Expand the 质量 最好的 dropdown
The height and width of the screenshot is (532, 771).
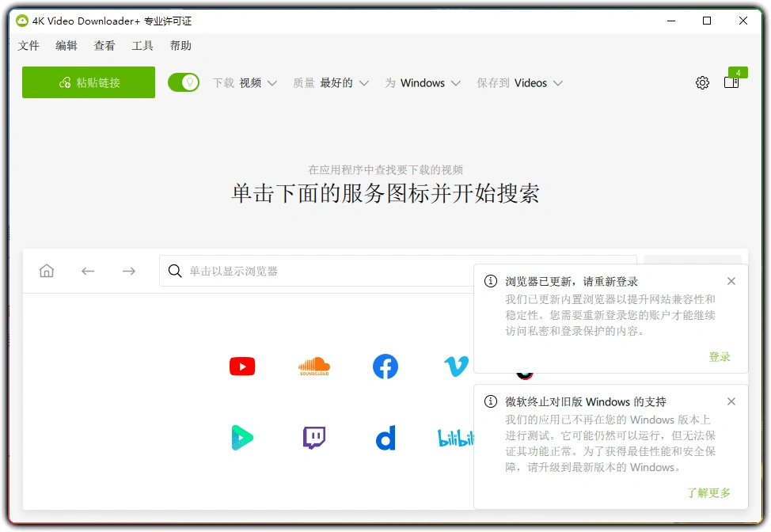pyautogui.click(x=330, y=82)
